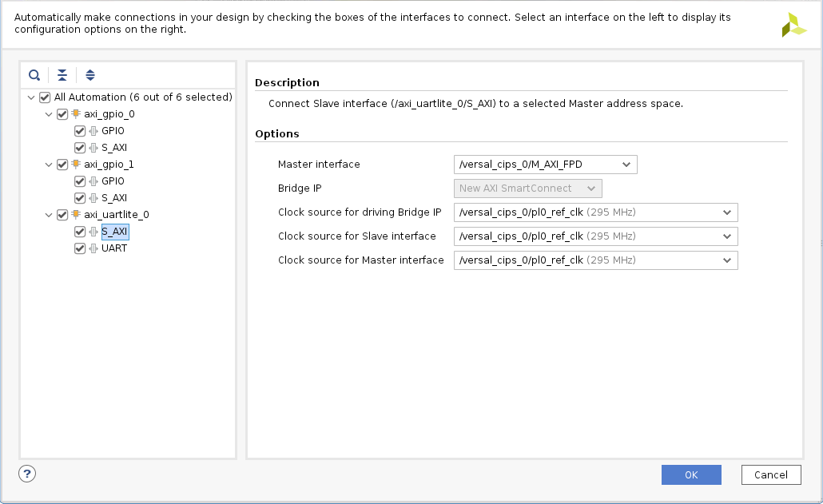This screenshot has width=823, height=504.
Task: Click the axi_uartlite_0 IP block icon
Action: tap(76, 215)
